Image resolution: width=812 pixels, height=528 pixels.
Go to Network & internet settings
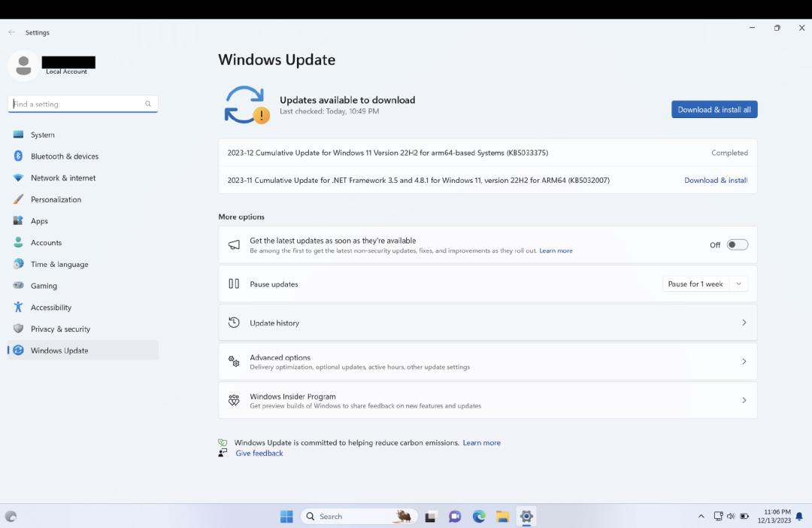[83, 178]
